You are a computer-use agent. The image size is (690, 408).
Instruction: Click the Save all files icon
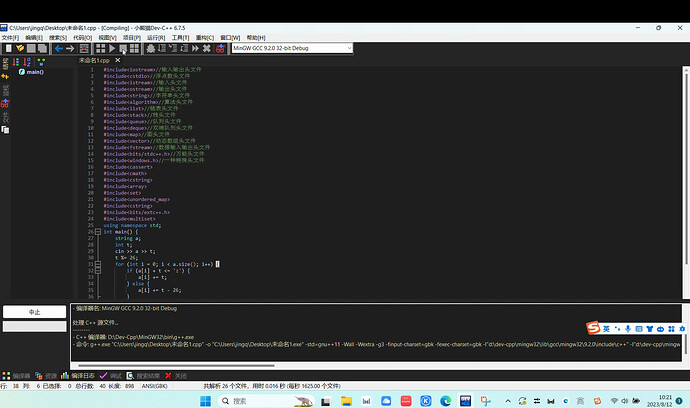pyautogui.click(x=42, y=48)
